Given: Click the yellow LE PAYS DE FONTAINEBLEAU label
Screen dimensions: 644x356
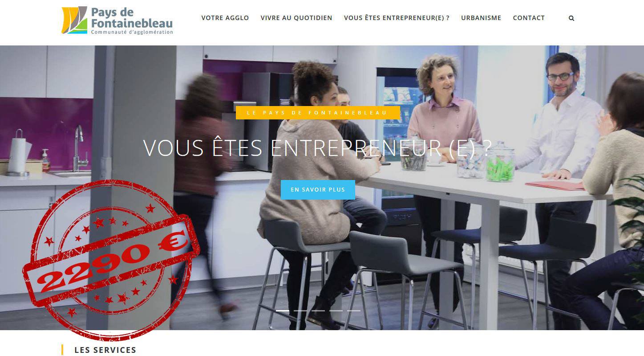Looking at the screenshot, I should click(x=318, y=113).
